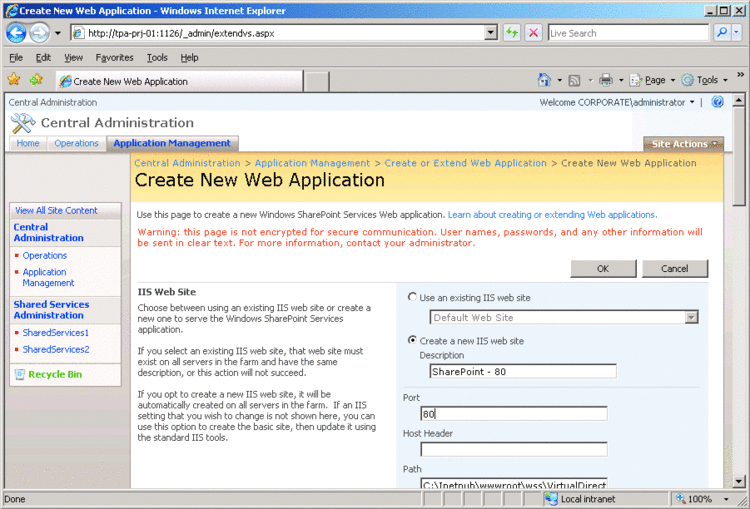Screen dimensions: 750x509
Task: Follow Create or Extend Web Application breadcrumb
Action: coord(465,163)
